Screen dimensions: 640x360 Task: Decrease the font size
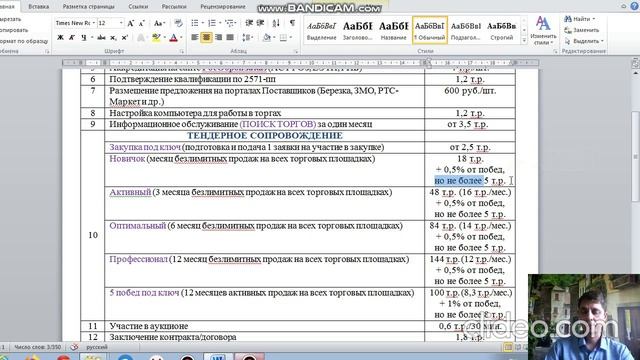(142, 23)
